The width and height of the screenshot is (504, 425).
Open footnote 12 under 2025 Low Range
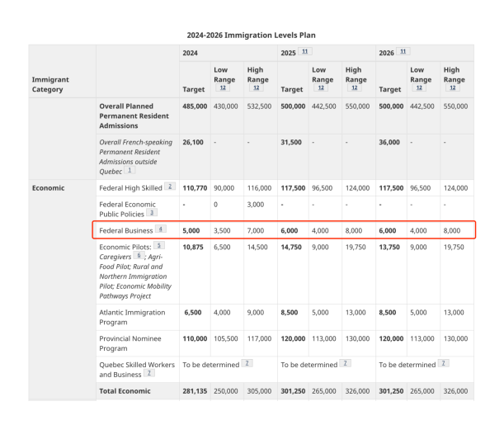click(x=321, y=87)
